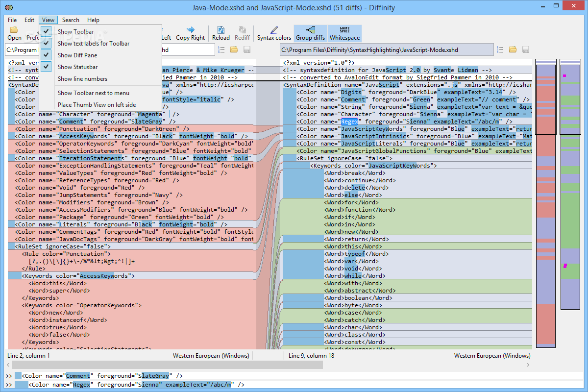The height and width of the screenshot is (392, 588).
Task: Uncheck Show Statusbar option
Action: tap(100, 67)
